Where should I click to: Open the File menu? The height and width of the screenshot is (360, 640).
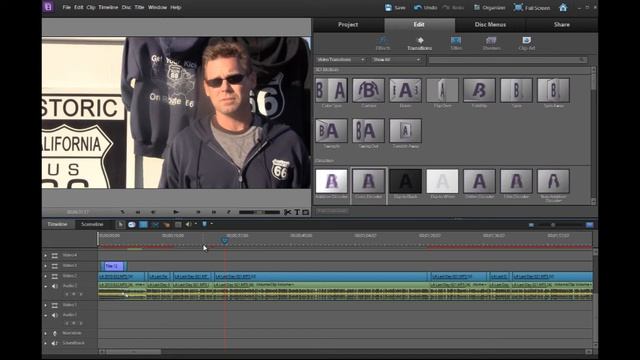click(x=67, y=7)
